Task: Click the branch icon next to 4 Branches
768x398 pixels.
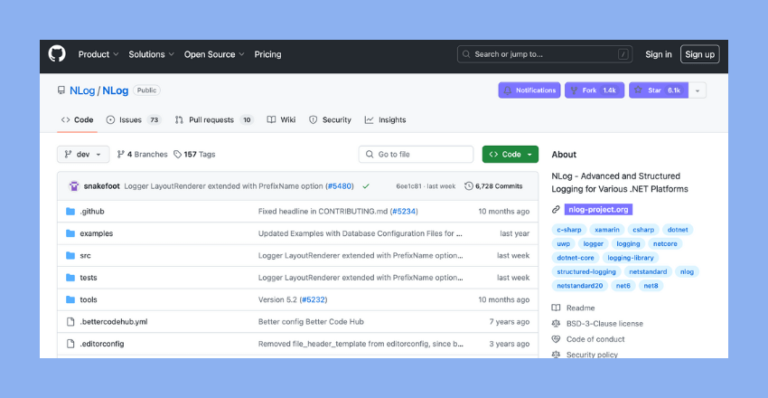Action: click(120, 154)
